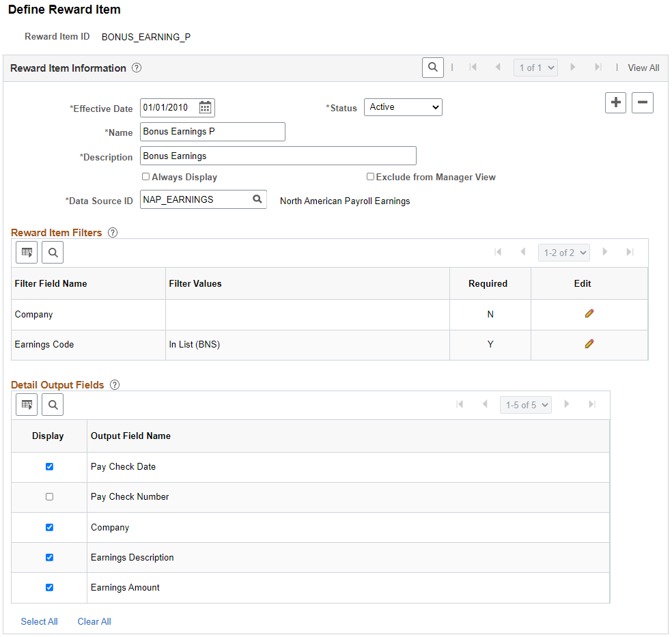Click the Data Source ID lookup magnifier
The height and width of the screenshot is (637, 672).
tap(257, 199)
